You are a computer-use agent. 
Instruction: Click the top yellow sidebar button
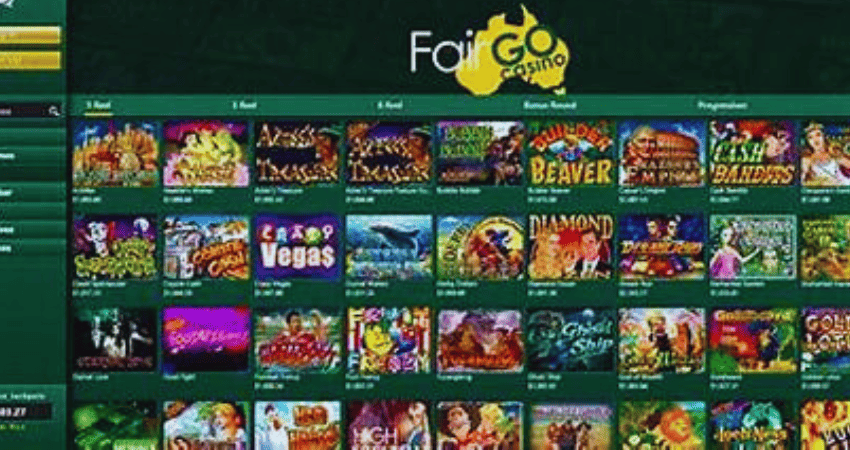tap(30, 36)
